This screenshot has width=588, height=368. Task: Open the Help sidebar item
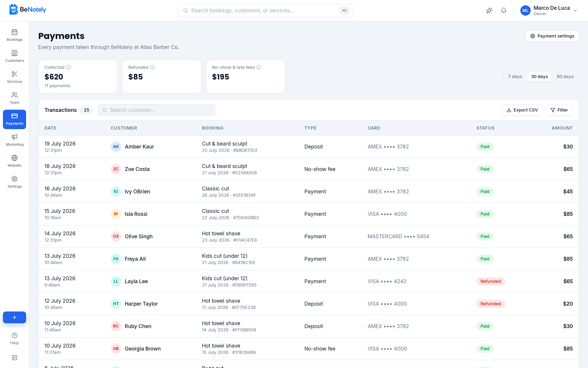coord(15,339)
